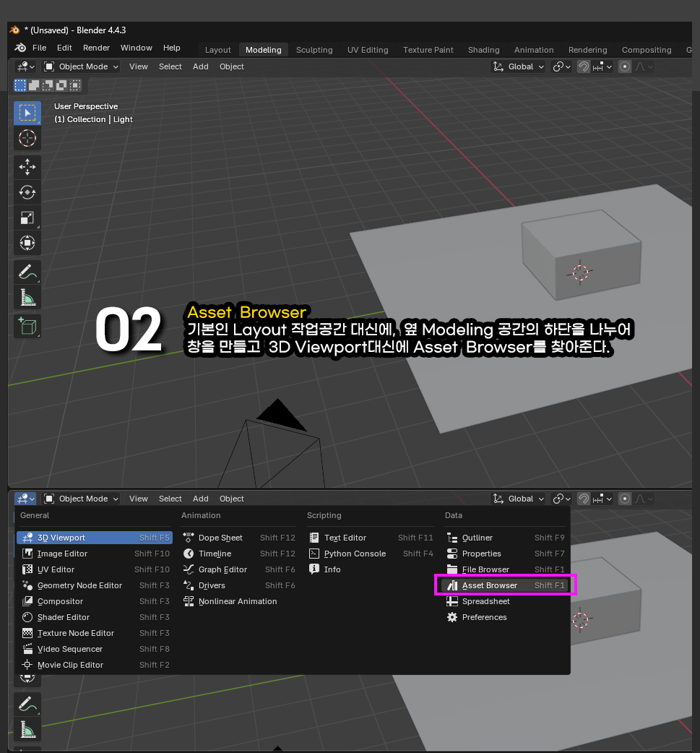Open View menu in upper viewport header
The width and height of the screenshot is (700, 753).
click(138, 66)
